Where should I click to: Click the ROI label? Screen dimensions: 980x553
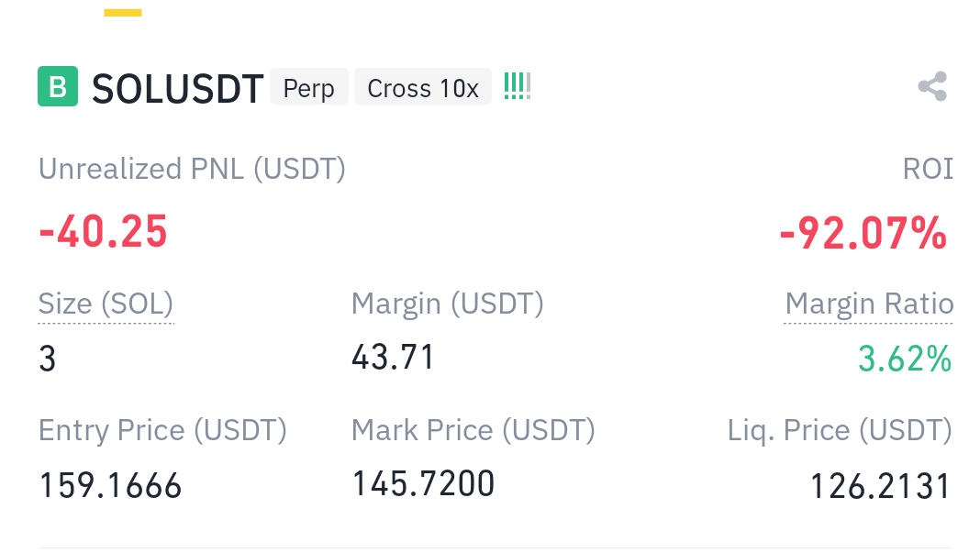928,170
